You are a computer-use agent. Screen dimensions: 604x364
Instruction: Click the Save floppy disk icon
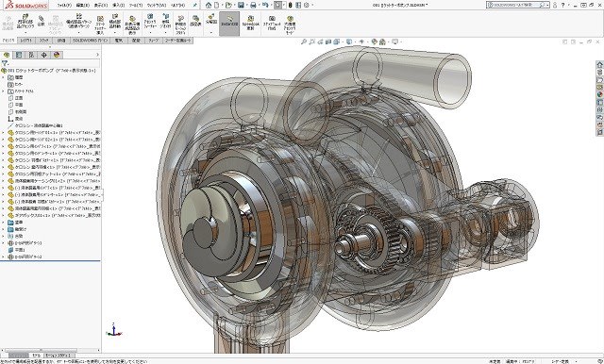[242, 5]
